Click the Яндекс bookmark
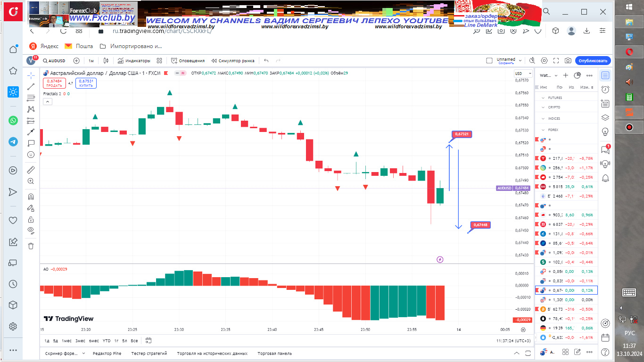This screenshot has width=644, height=362. 44,46
